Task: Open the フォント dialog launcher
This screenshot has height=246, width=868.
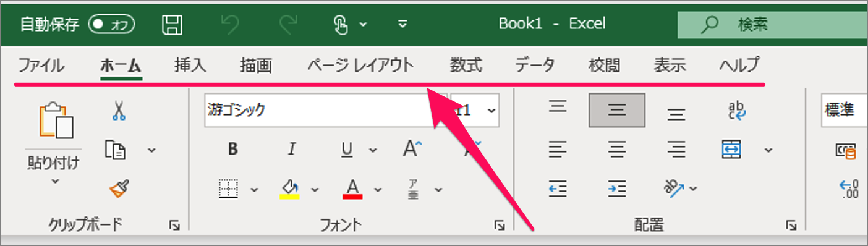Action: [500, 226]
